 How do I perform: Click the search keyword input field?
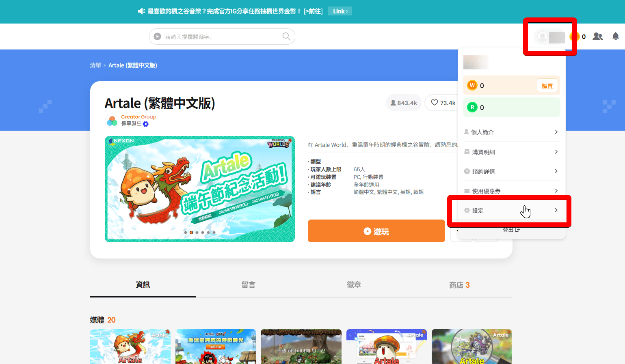click(x=222, y=37)
